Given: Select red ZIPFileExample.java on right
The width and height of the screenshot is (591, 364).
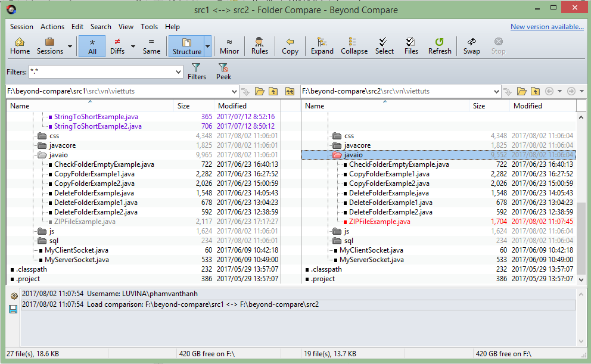Looking at the screenshot, I should click(380, 222).
